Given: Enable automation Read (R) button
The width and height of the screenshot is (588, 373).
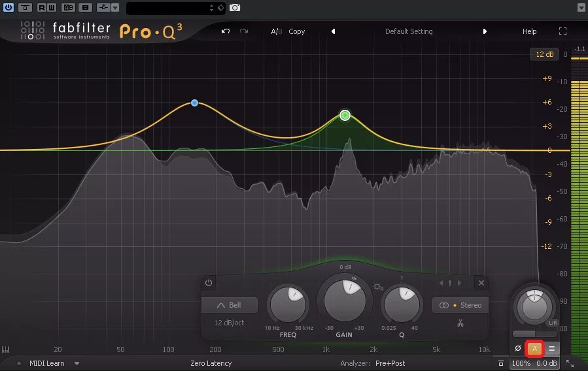Looking at the screenshot, I should pos(42,7).
